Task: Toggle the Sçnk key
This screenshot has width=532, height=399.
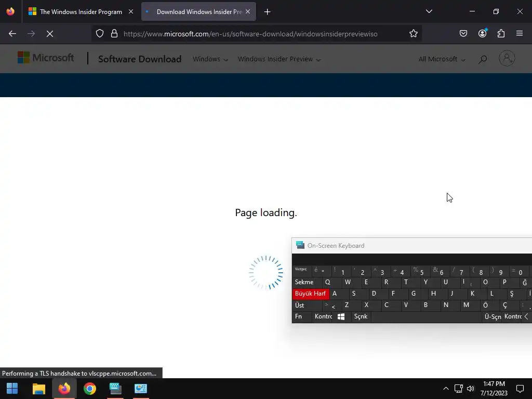Action: point(361,316)
